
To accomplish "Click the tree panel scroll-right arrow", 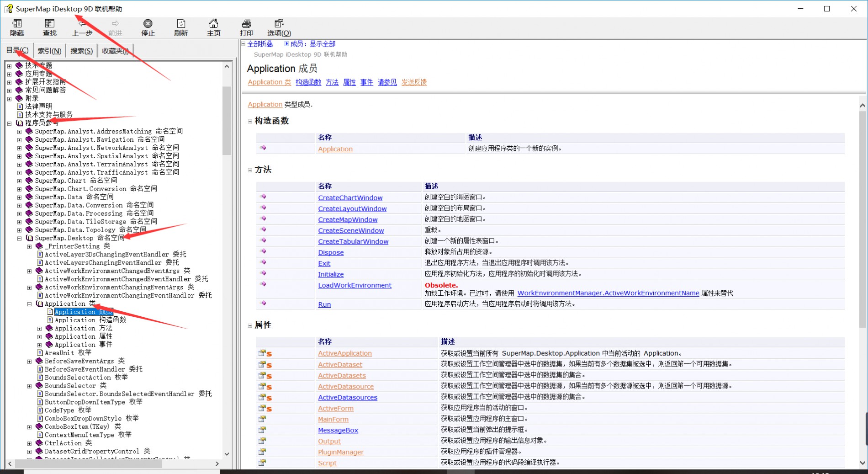I will (217, 463).
